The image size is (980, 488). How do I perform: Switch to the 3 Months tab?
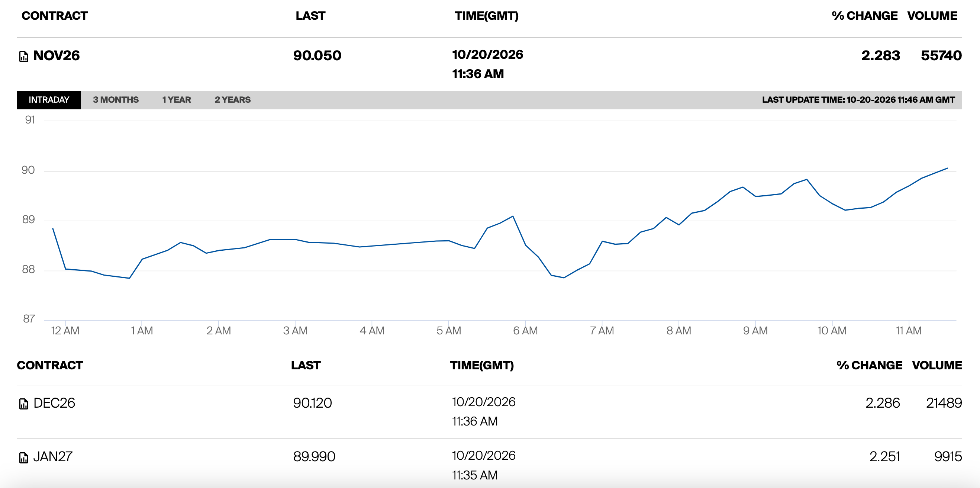click(116, 100)
